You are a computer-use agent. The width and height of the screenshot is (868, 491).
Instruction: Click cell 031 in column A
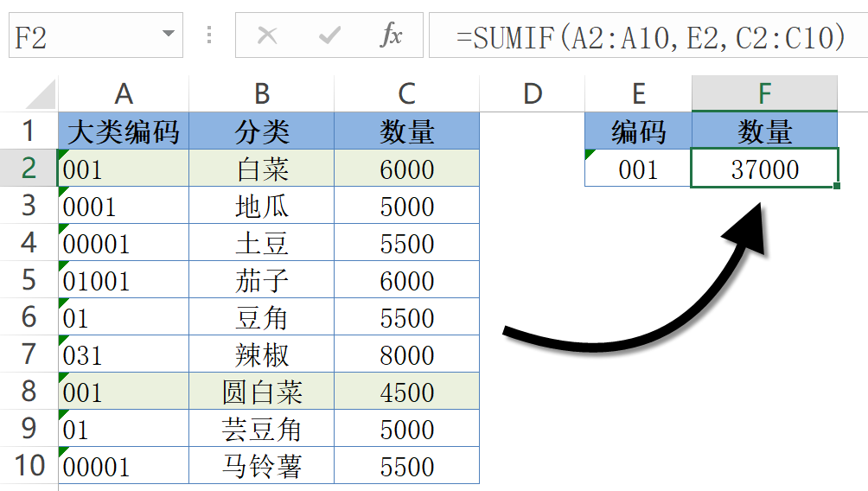point(124,354)
